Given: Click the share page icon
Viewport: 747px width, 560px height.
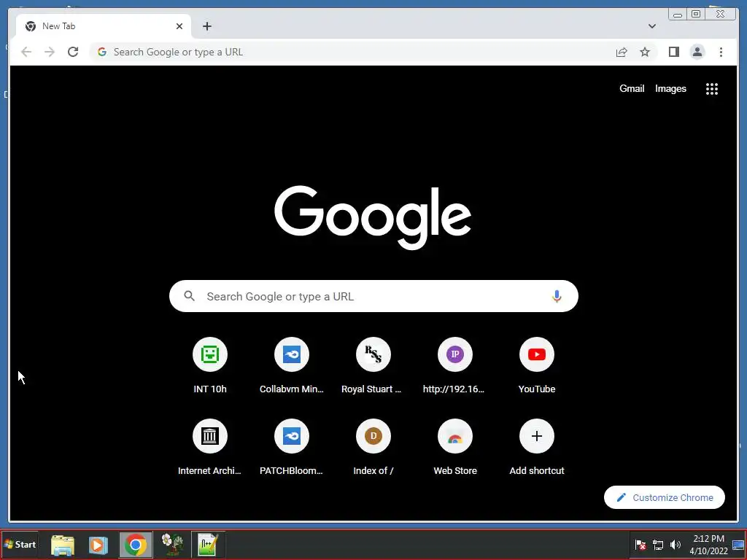Looking at the screenshot, I should point(622,52).
